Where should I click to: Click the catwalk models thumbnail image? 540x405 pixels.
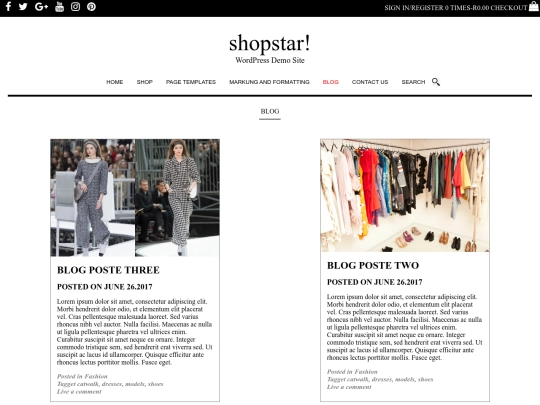[135, 198]
